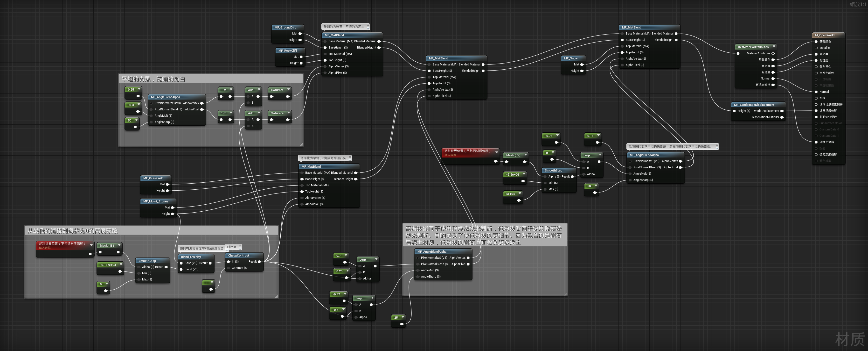868x351 pixels.
Task: Click resize handle of 从最低的海拔 comment box
Action: (277, 296)
